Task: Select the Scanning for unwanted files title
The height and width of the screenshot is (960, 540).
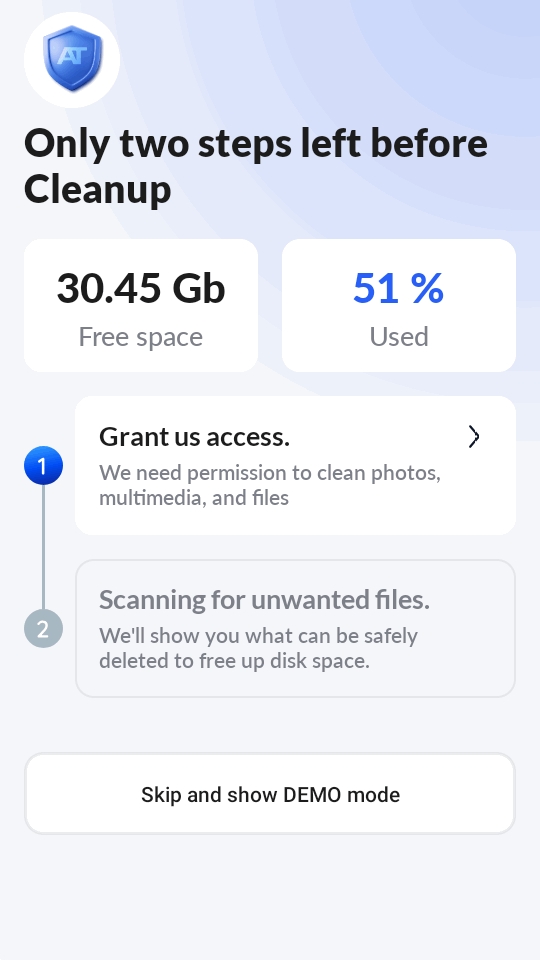Action: pyautogui.click(x=264, y=599)
